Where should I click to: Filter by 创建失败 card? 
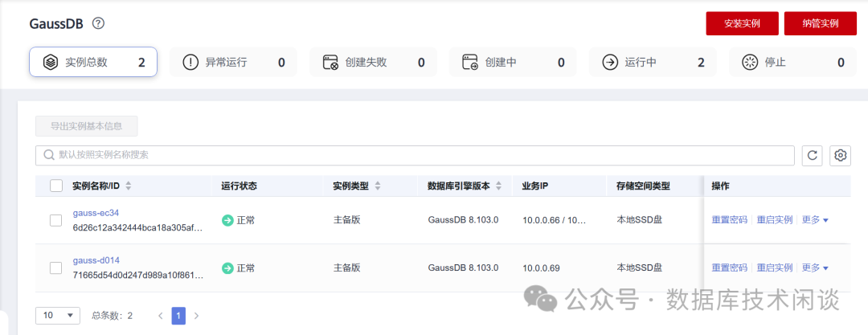(373, 62)
